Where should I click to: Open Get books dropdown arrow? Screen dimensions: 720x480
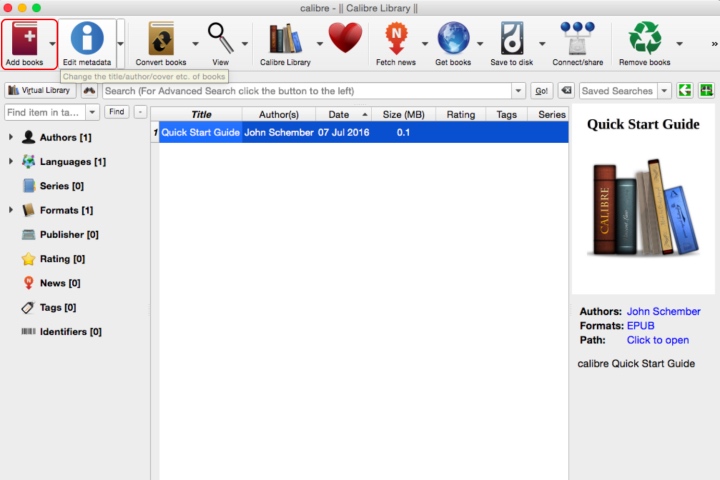pos(480,44)
